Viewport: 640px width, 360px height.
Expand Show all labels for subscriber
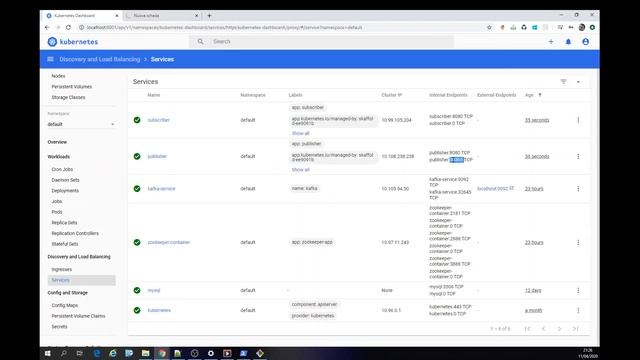300,133
